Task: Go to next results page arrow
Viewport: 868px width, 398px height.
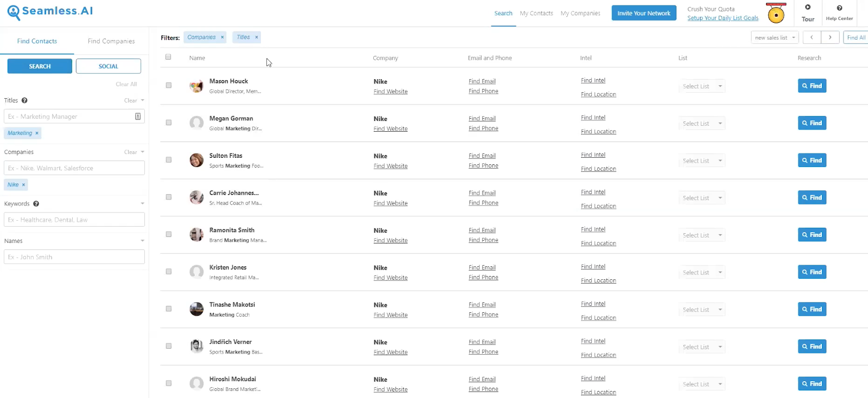Action: pyautogui.click(x=830, y=37)
